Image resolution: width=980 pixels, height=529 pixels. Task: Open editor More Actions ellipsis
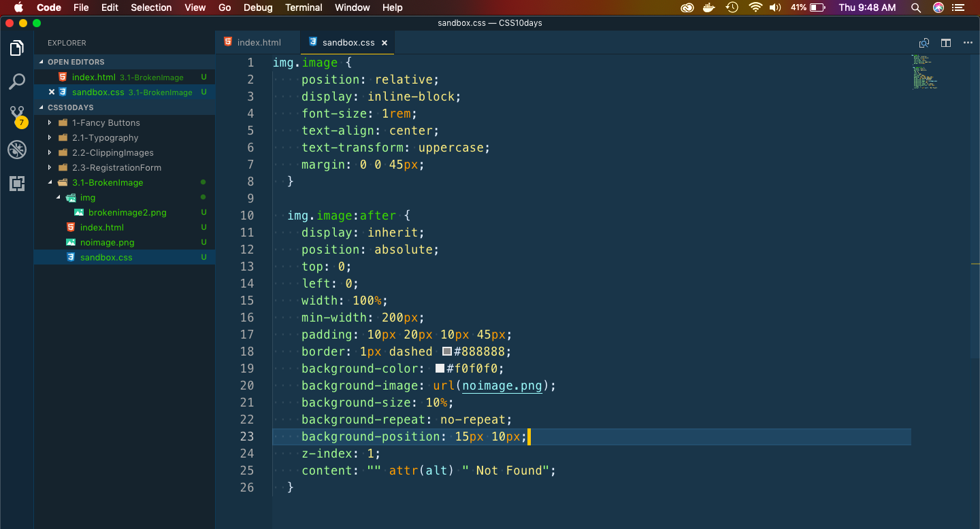tap(968, 43)
